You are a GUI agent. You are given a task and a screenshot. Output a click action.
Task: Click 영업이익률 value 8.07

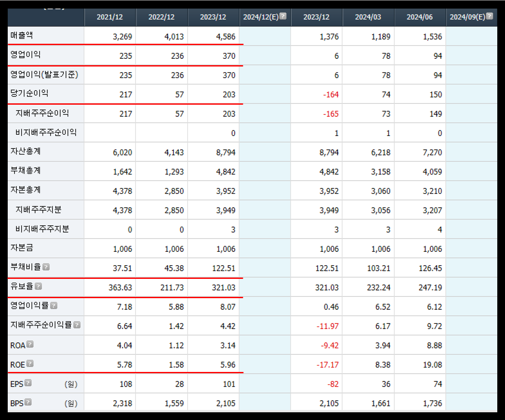[x=228, y=307]
